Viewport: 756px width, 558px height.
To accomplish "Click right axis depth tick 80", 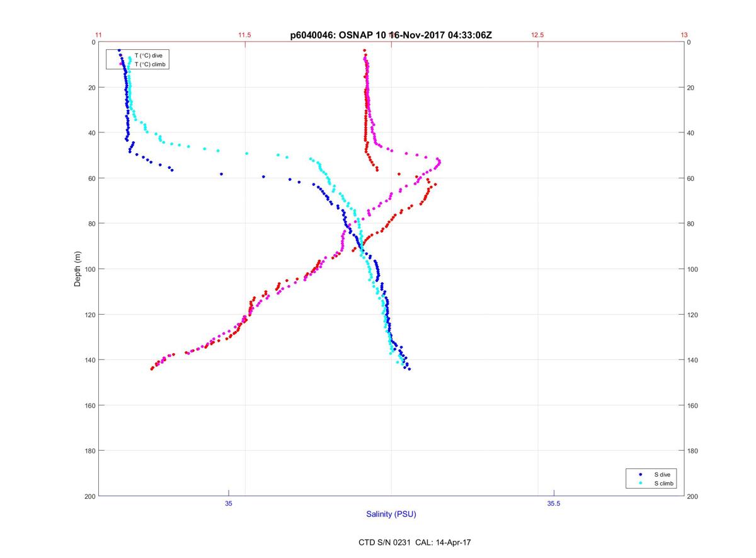I will click(x=690, y=224).
